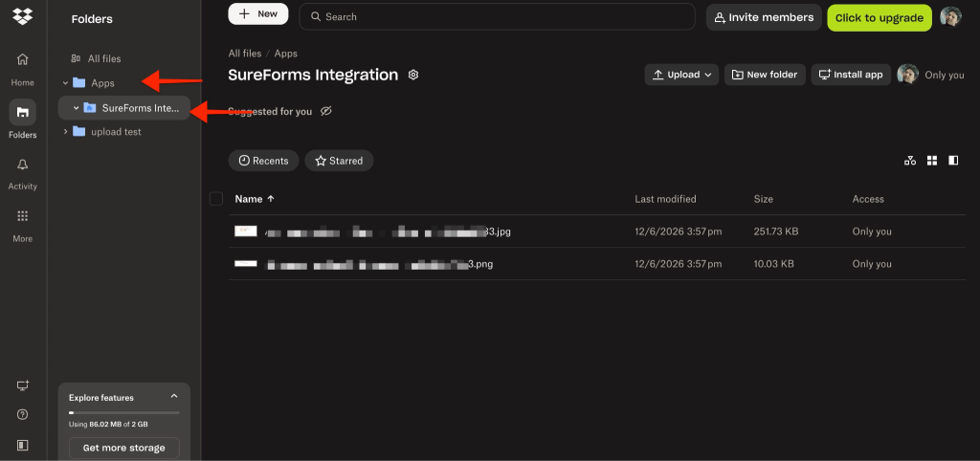Click the 10.03 KB size cell
Image resolution: width=980 pixels, height=461 pixels.
click(773, 264)
